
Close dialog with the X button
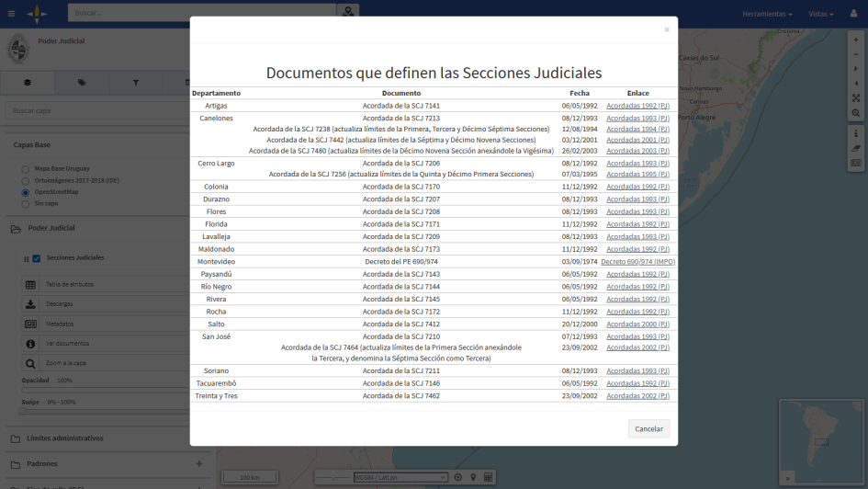[667, 30]
